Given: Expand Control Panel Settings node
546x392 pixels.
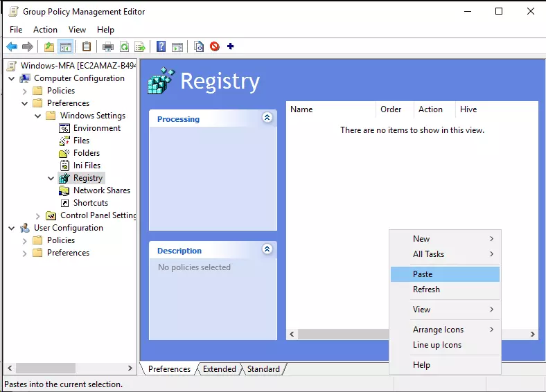Looking at the screenshot, I should (37, 216).
